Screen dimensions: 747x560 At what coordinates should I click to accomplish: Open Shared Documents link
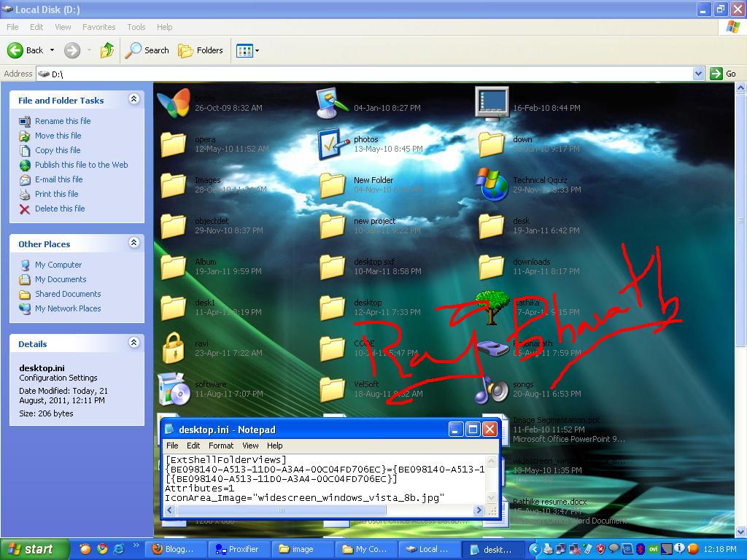tap(68, 294)
